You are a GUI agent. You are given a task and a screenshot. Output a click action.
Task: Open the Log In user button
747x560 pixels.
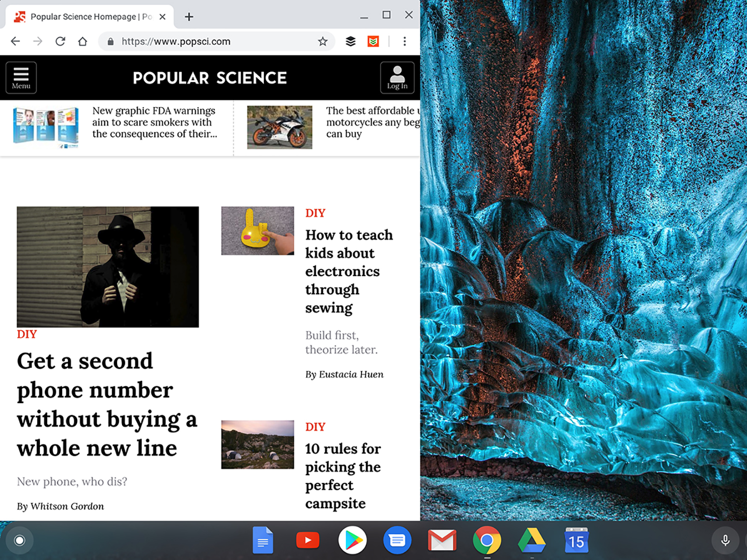click(x=397, y=78)
